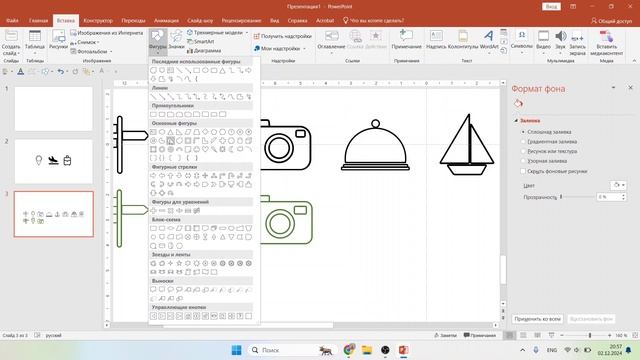Select the isosceles triangle in Основные фигуры
Screen dimensions: 640x360
pyautogui.click(x=171, y=132)
